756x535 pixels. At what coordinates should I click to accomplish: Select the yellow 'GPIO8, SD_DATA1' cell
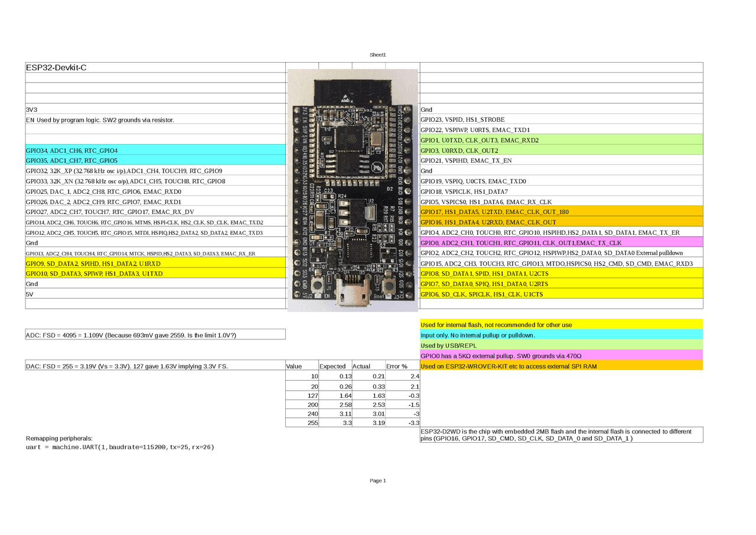click(561, 273)
